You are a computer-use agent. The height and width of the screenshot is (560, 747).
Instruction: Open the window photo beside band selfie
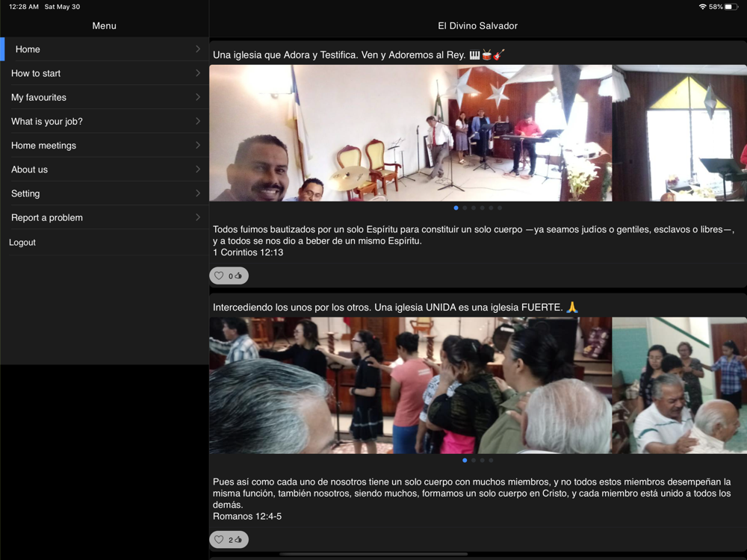[x=680, y=133]
